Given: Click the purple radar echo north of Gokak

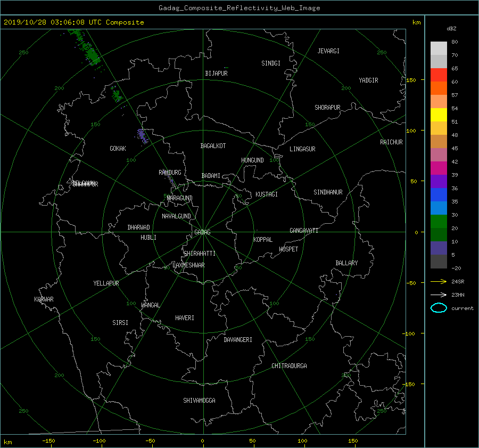Looking at the screenshot, I should [142, 136].
